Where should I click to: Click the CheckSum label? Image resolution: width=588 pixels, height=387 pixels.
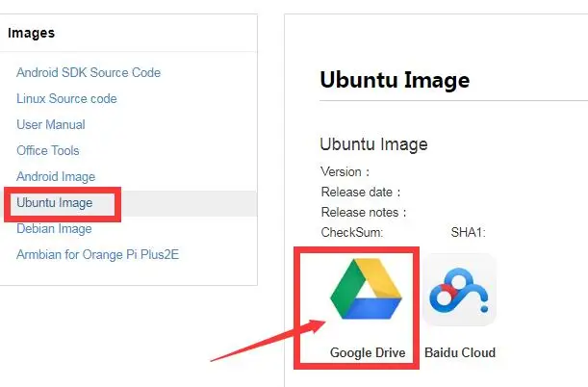352,233
